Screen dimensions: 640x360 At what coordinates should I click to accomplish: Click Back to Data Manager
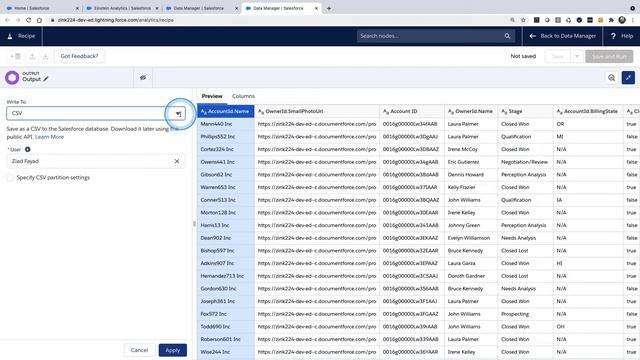click(x=562, y=36)
